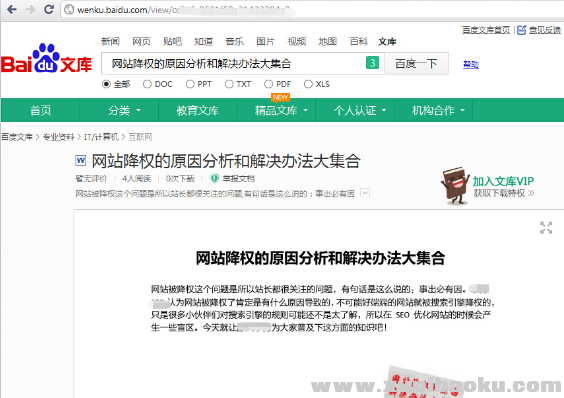Open the 首页 tab in the green navigation
The image size is (564, 398).
click(40, 110)
